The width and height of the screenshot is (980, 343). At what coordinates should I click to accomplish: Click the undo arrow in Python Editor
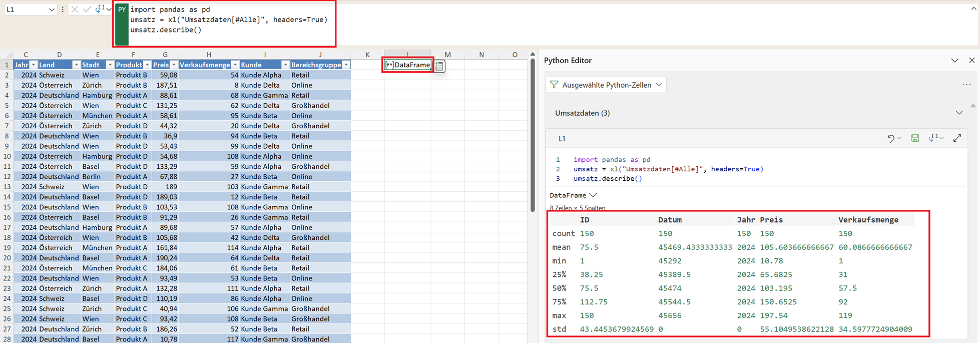point(890,138)
